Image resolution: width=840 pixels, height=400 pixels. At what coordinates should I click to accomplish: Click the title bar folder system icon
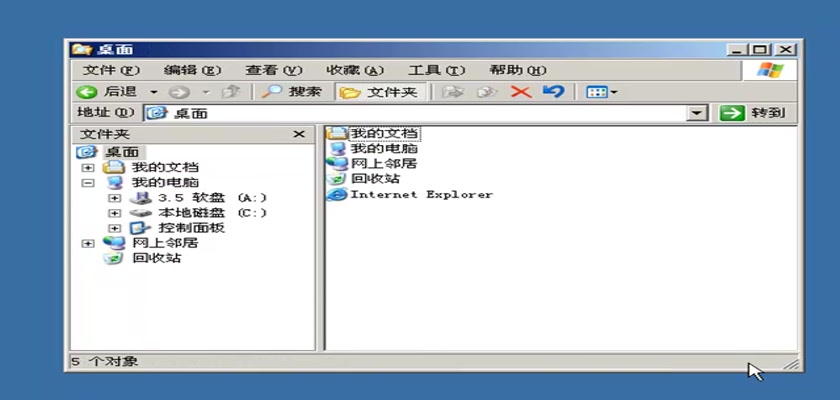[82, 50]
